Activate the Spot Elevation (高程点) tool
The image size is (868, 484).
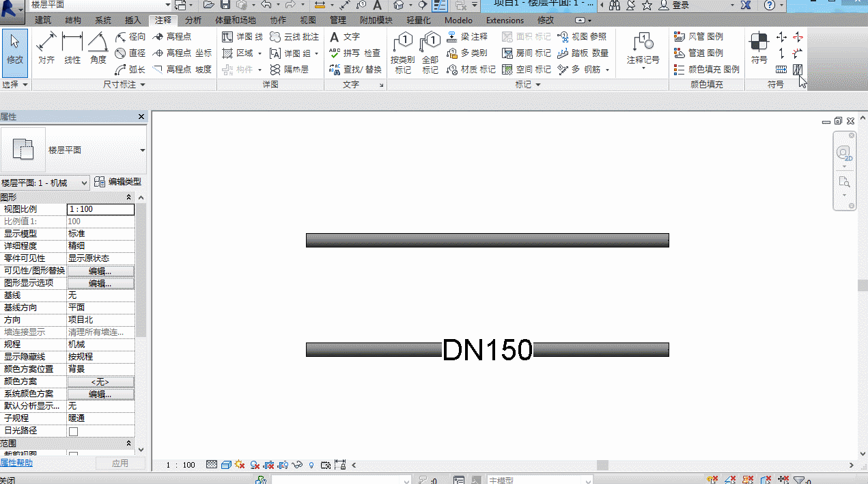tap(172, 36)
